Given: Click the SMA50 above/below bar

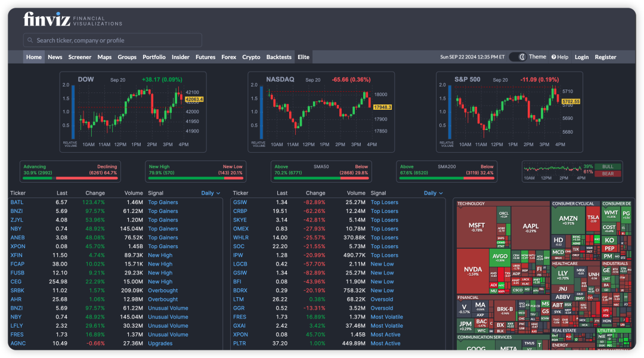Looking at the screenshot, I should [321, 178].
